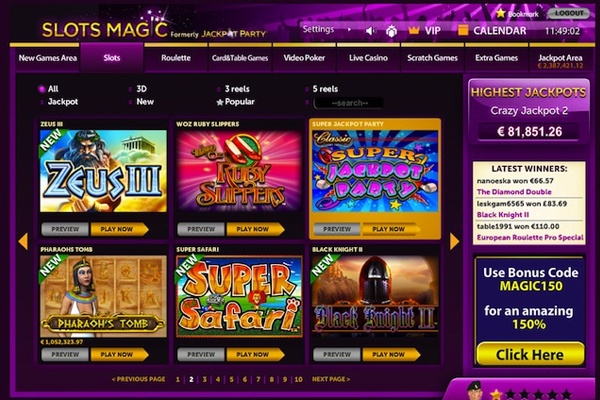Switch to the Live Casino tab
The height and width of the screenshot is (400, 600).
pyautogui.click(x=368, y=58)
